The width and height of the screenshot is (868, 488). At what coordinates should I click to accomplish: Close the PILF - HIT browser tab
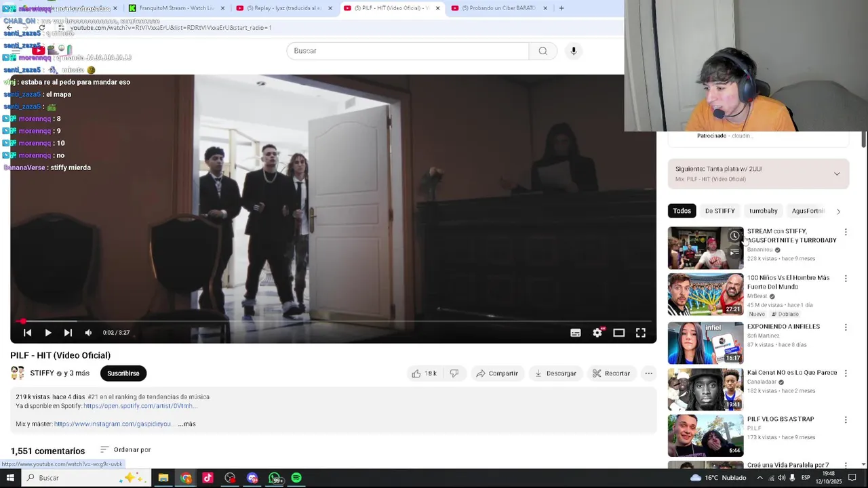click(437, 8)
